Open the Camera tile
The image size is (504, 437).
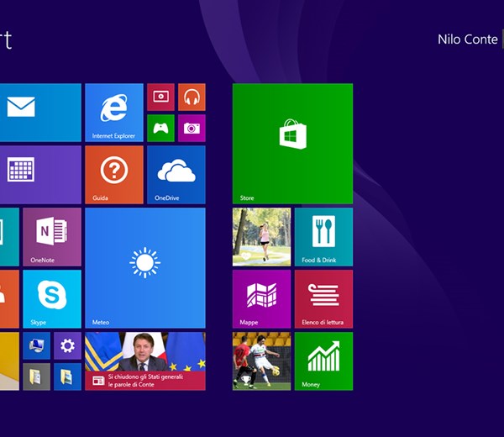[192, 128]
